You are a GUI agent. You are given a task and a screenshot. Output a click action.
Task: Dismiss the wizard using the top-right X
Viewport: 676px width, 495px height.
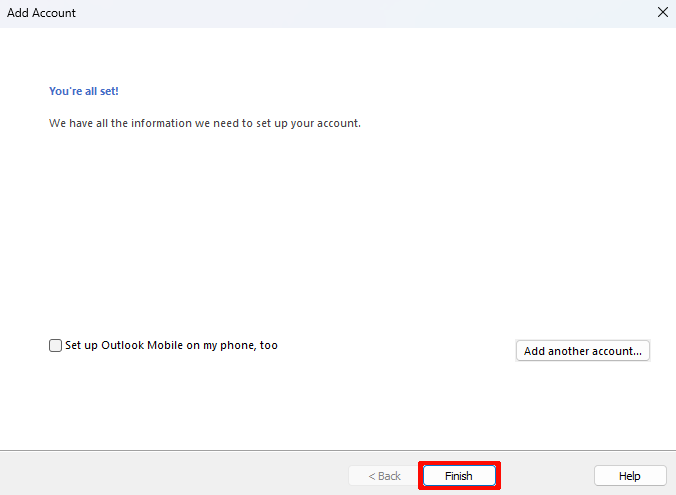[x=662, y=13]
